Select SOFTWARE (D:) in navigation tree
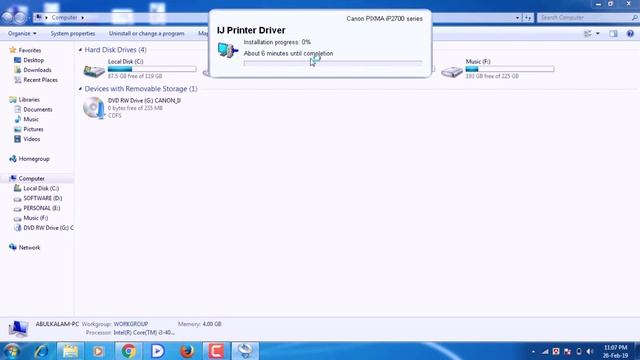The width and height of the screenshot is (640, 360). [42, 198]
